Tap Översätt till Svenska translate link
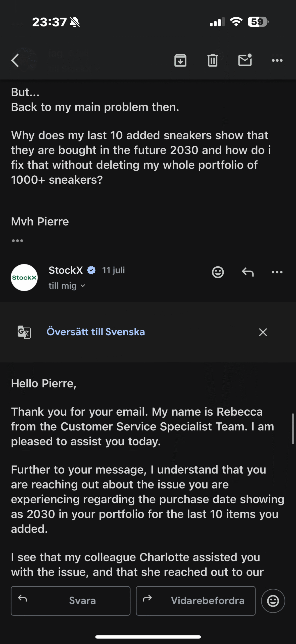The height and width of the screenshot is (644, 296). pyautogui.click(x=96, y=332)
